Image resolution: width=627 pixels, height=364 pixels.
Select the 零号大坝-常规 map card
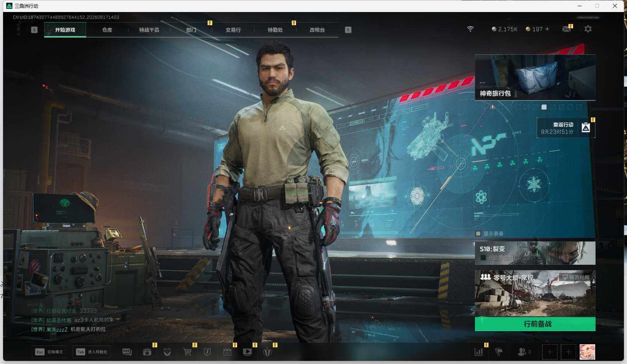535,293
